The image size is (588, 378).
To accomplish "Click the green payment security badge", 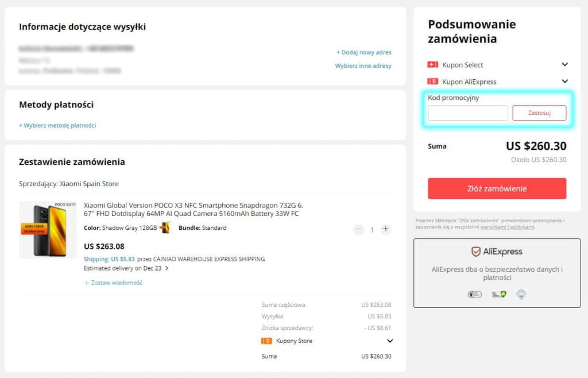I will coord(498,294).
